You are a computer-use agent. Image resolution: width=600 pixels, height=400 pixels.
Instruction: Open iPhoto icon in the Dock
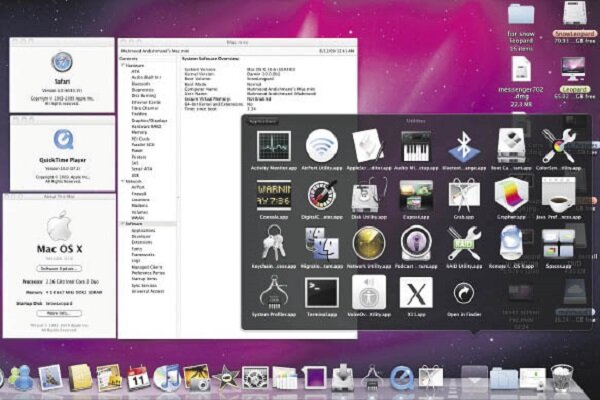coord(196,378)
